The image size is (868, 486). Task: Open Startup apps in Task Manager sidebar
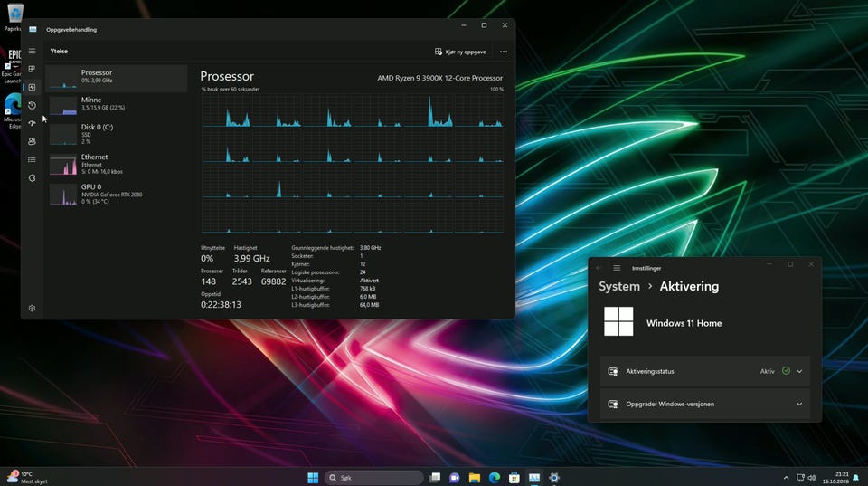click(33, 123)
